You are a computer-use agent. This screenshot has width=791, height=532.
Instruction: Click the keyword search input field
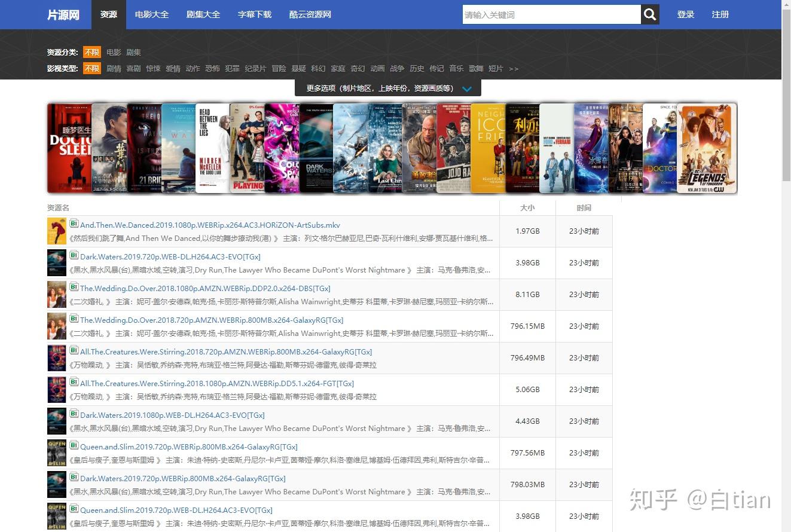point(552,14)
